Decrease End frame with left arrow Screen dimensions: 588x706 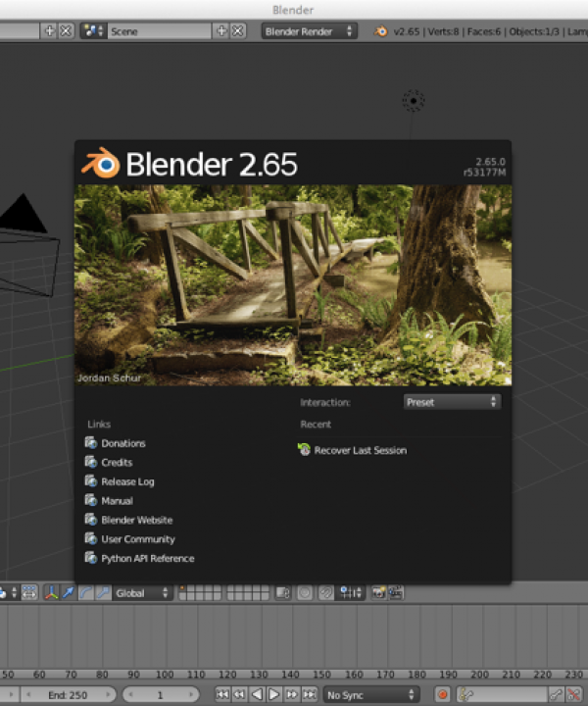coord(28,695)
